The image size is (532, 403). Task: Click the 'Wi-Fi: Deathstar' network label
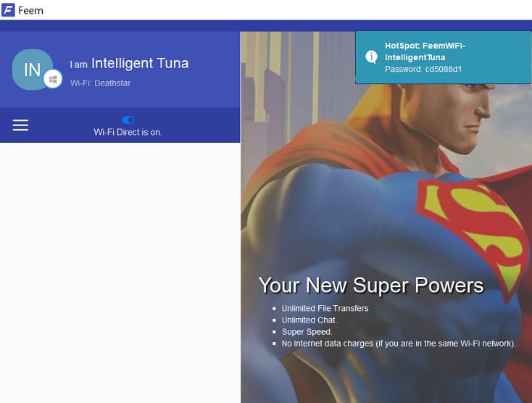[101, 83]
